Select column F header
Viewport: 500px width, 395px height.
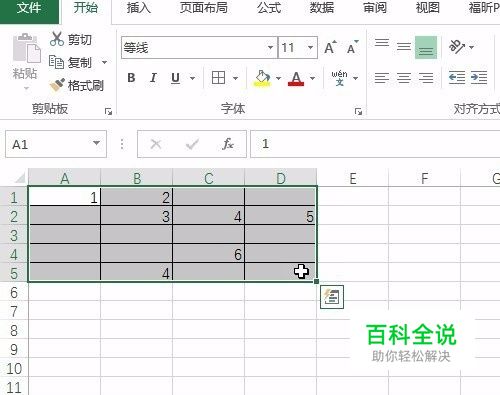point(425,179)
